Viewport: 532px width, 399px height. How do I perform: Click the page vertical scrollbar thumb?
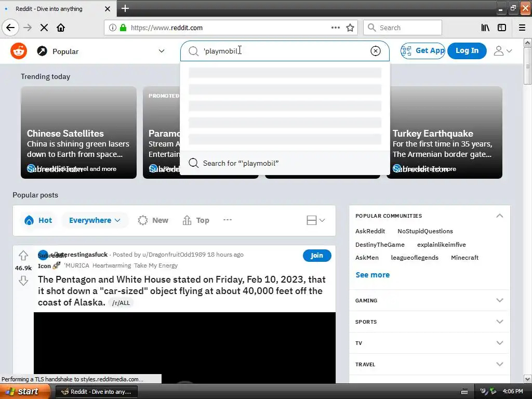(528, 66)
